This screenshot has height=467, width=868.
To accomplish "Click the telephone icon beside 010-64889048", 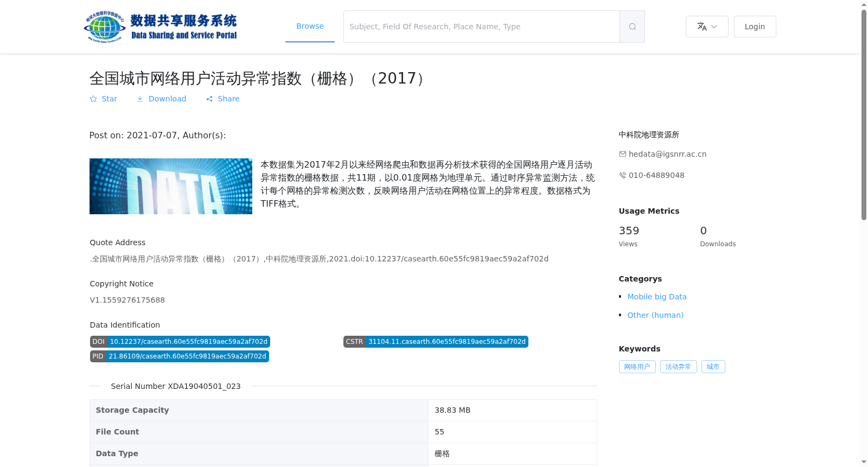I will pos(623,175).
